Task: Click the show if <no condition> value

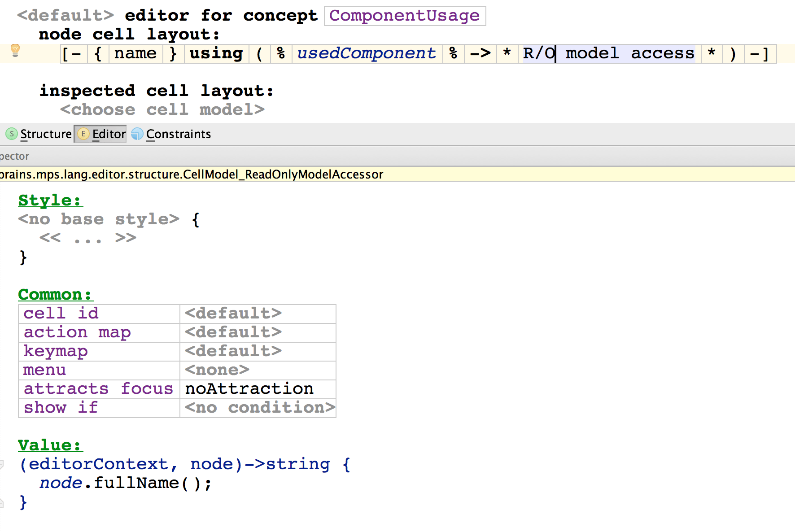Action: click(x=260, y=407)
